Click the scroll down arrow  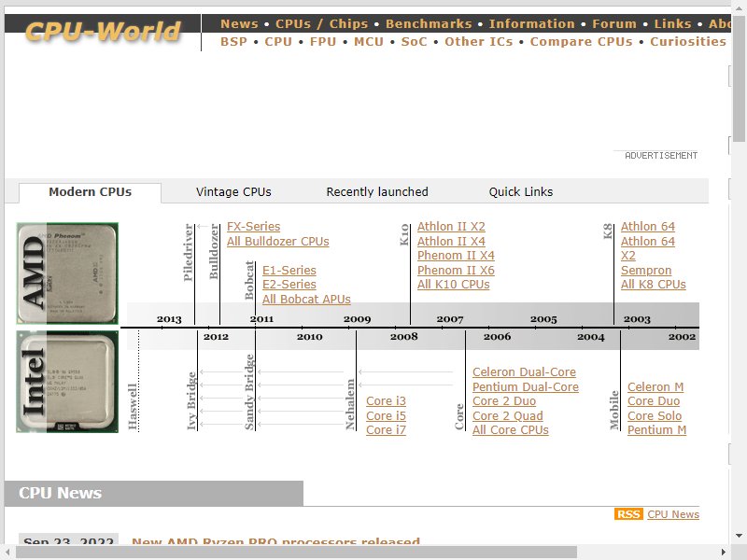[739, 536]
